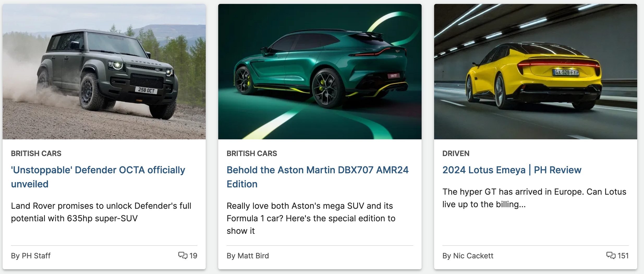Open the Defender OCTA photo thumbnail
644x274 pixels.
click(104, 72)
